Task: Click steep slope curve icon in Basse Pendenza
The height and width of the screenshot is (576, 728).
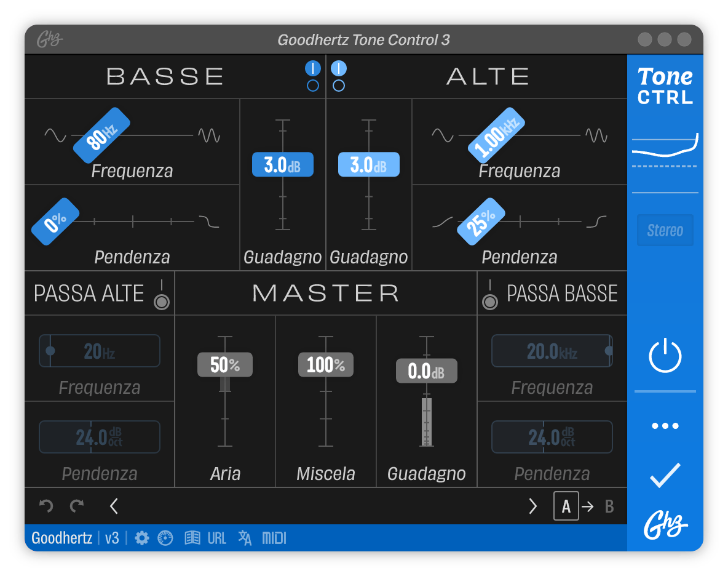Action: pyautogui.click(x=209, y=222)
